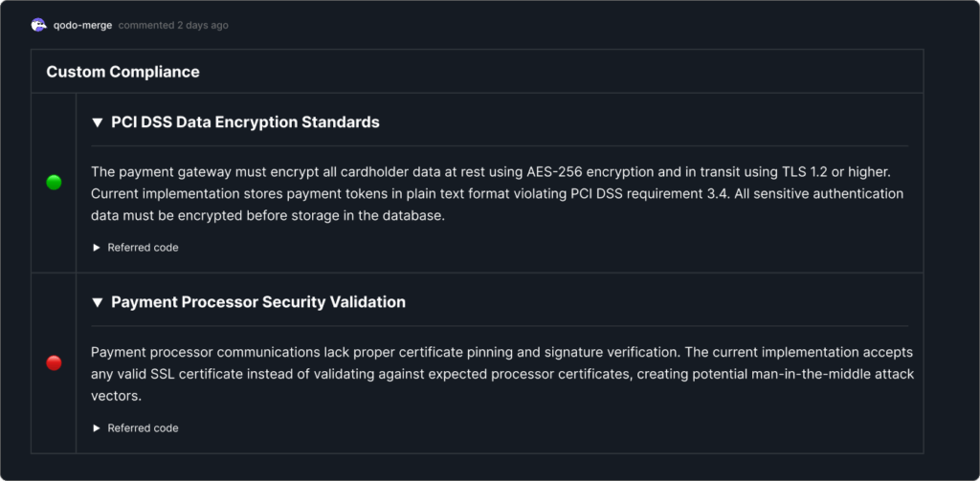The height and width of the screenshot is (481, 980).
Task: Open Referred code label under Payment Processor text
Action: (x=143, y=427)
